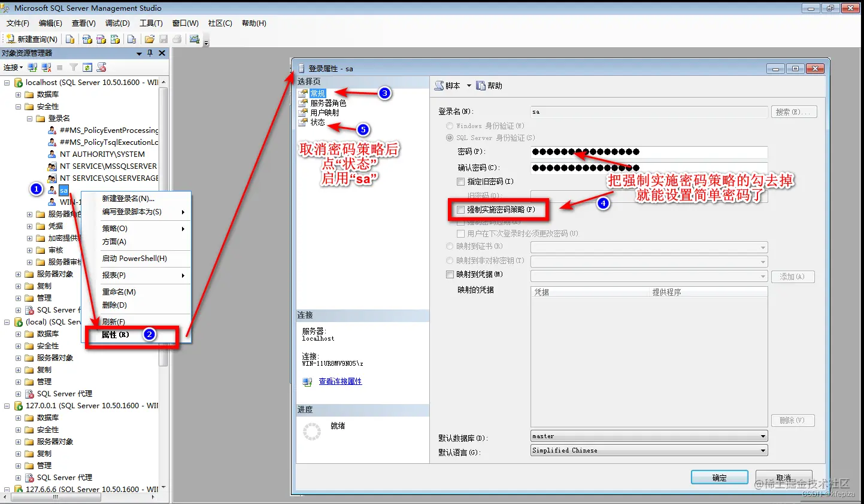
Task: Click the connect Object Explorer icon
Action: pyautogui.click(x=33, y=67)
